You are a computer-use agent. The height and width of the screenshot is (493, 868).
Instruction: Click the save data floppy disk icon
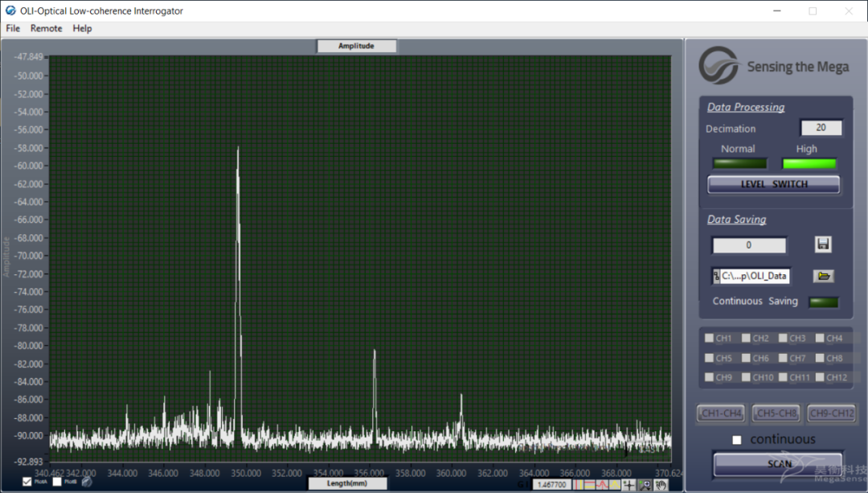click(822, 244)
